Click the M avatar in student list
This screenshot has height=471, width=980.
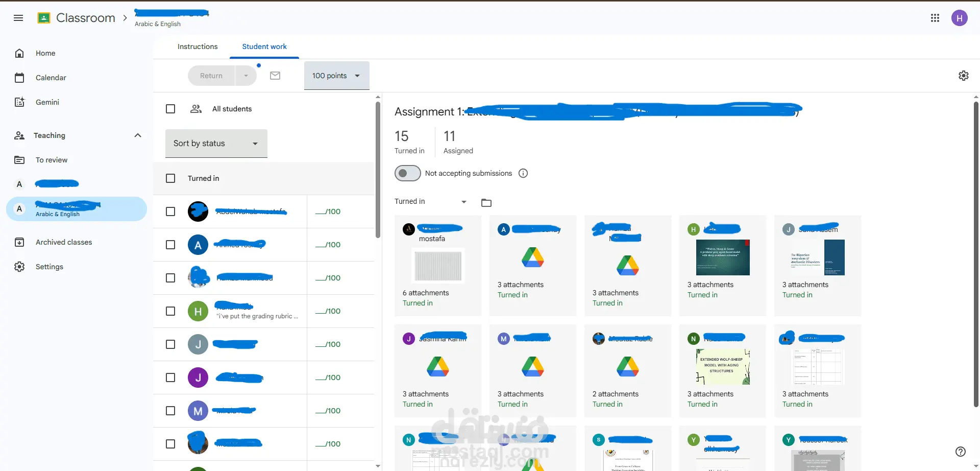[x=198, y=411]
